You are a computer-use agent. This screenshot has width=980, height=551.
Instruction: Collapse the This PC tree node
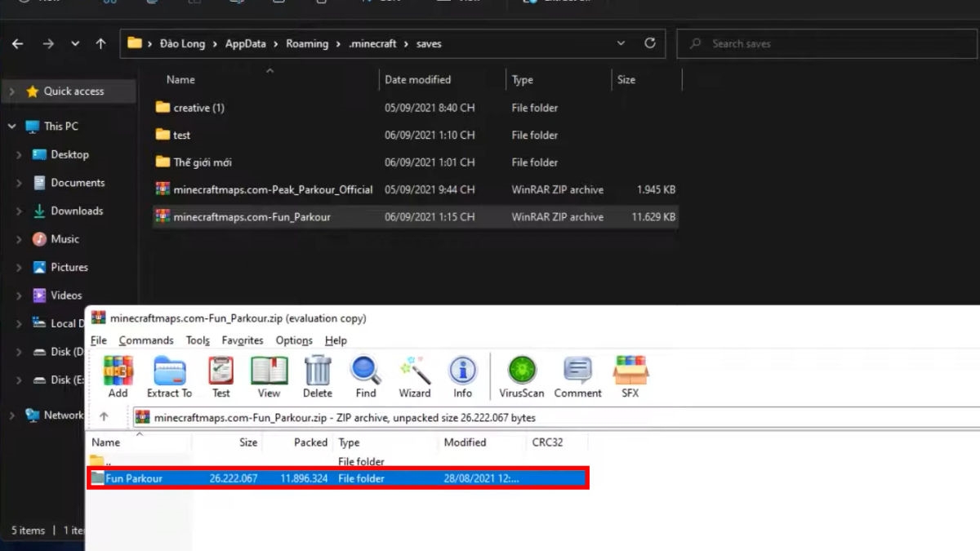pos(11,127)
